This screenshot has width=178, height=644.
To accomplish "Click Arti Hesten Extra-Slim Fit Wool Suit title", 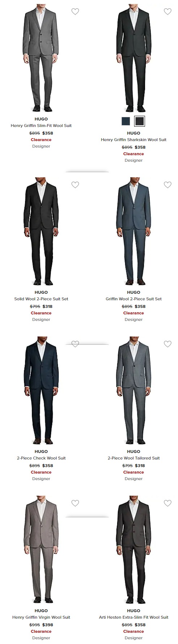I will pos(133,617).
